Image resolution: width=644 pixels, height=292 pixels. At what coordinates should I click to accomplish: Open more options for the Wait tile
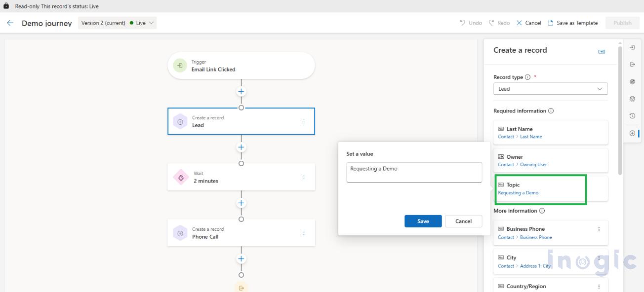point(304,177)
